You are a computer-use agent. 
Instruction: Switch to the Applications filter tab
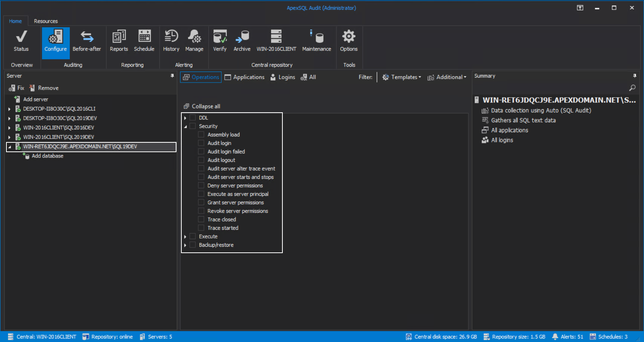pyautogui.click(x=244, y=77)
